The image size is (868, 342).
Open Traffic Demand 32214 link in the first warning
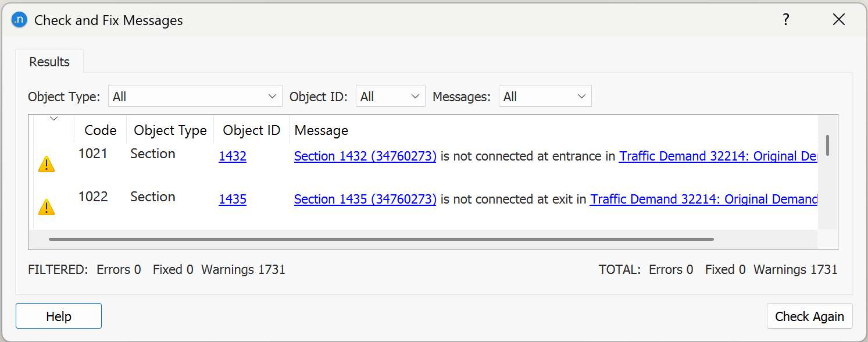[x=715, y=156]
